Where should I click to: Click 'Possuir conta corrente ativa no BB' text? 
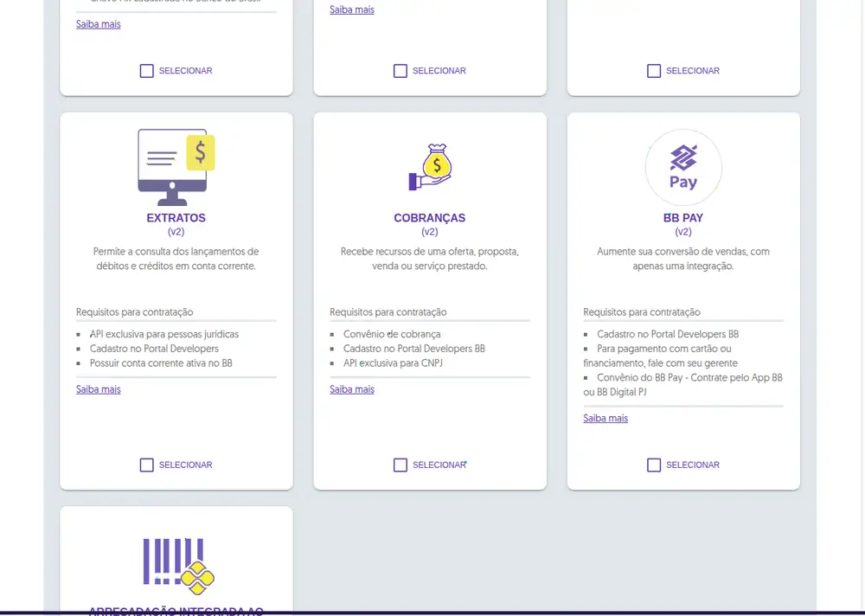(x=161, y=363)
